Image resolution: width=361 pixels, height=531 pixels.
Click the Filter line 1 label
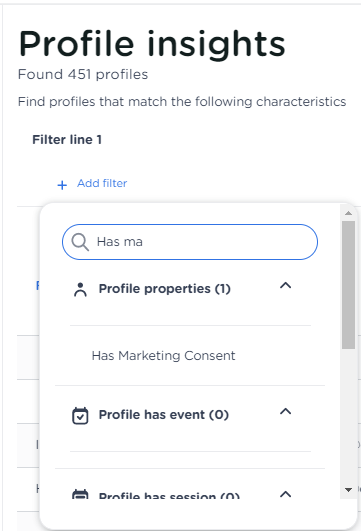67,140
